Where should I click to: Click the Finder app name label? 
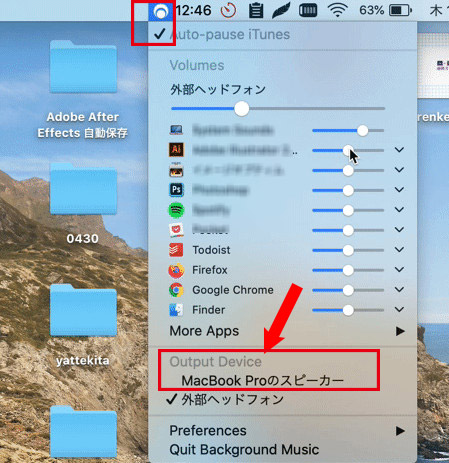(x=208, y=310)
